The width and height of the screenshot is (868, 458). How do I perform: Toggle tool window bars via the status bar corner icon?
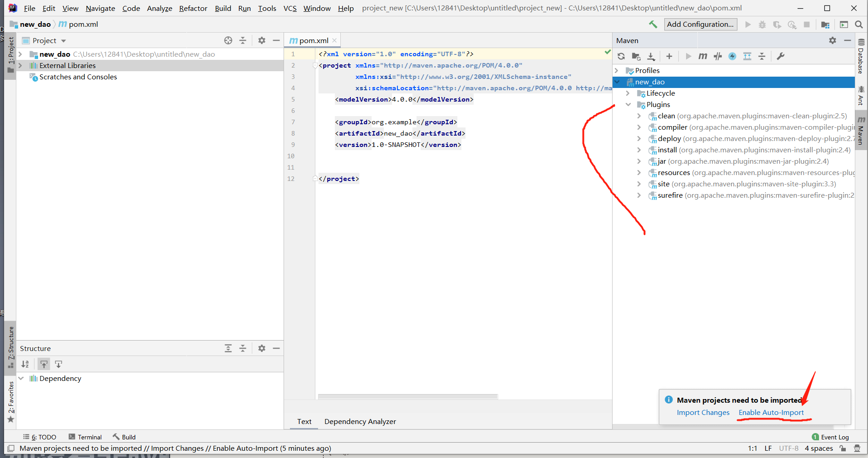point(11,448)
